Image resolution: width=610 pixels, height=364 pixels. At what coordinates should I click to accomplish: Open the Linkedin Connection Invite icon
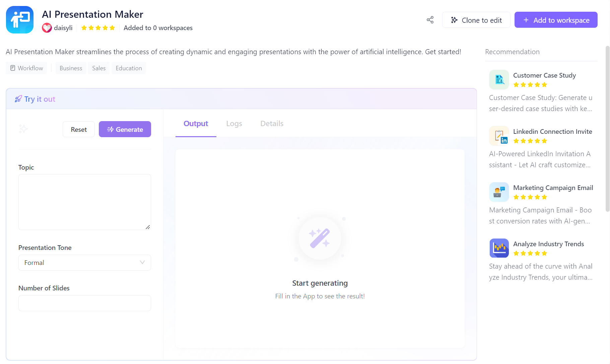point(499,136)
